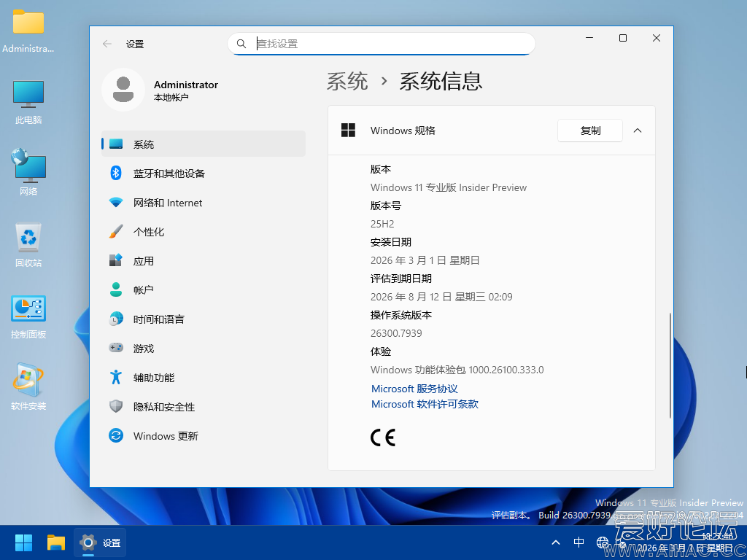Select the Administrator folder desktop icon
747x560 pixels.
click(x=28, y=31)
